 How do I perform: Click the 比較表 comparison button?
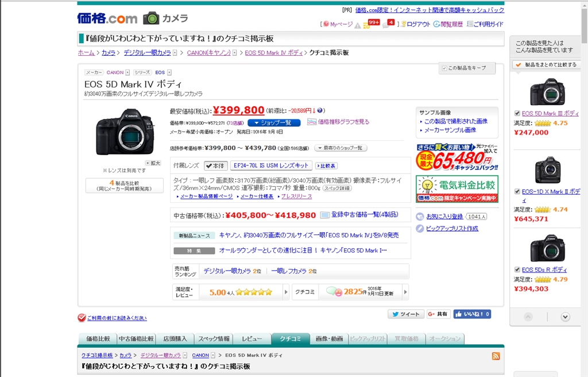327,166
